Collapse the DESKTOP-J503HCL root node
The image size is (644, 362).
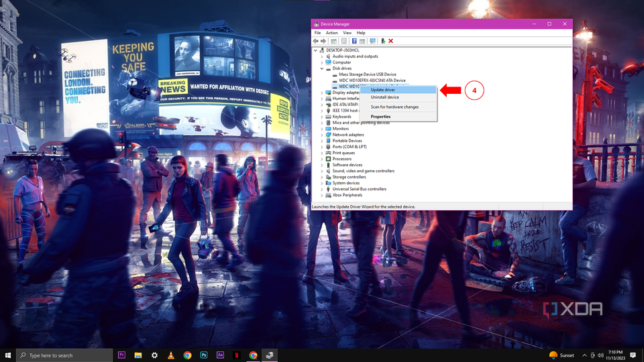315,50
